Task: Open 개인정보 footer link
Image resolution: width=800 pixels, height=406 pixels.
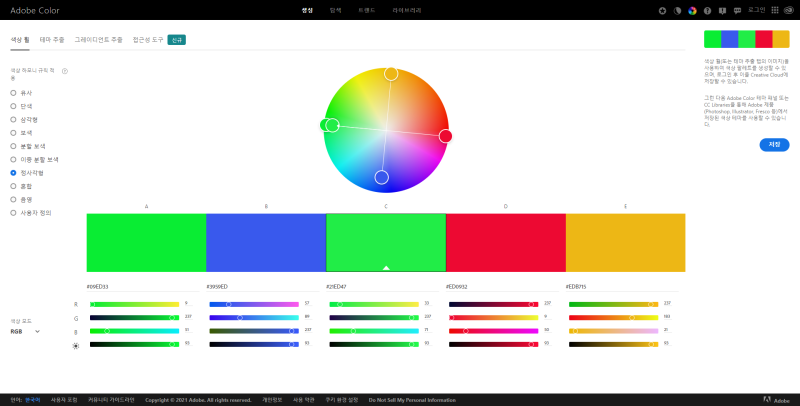Action: coord(272,400)
